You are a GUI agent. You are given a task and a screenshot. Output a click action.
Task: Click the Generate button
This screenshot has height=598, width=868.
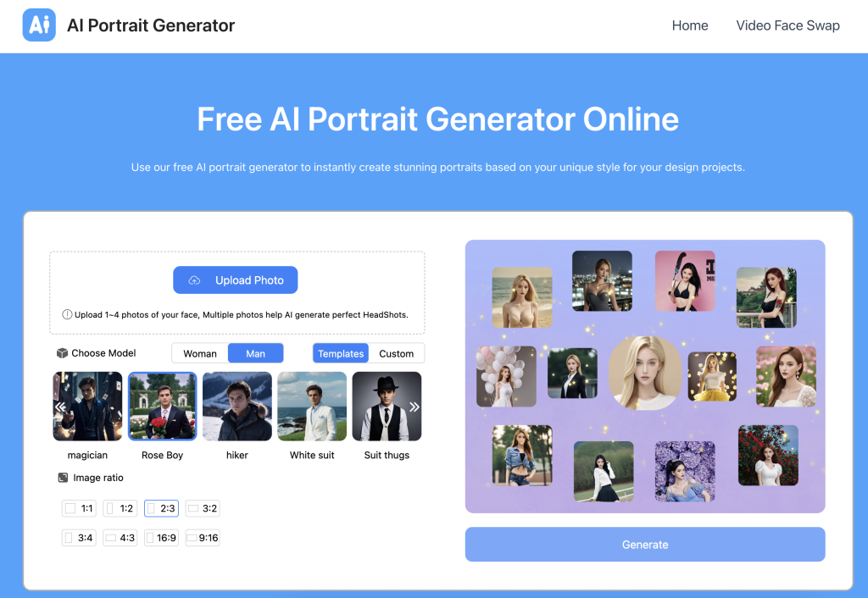[645, 545]
